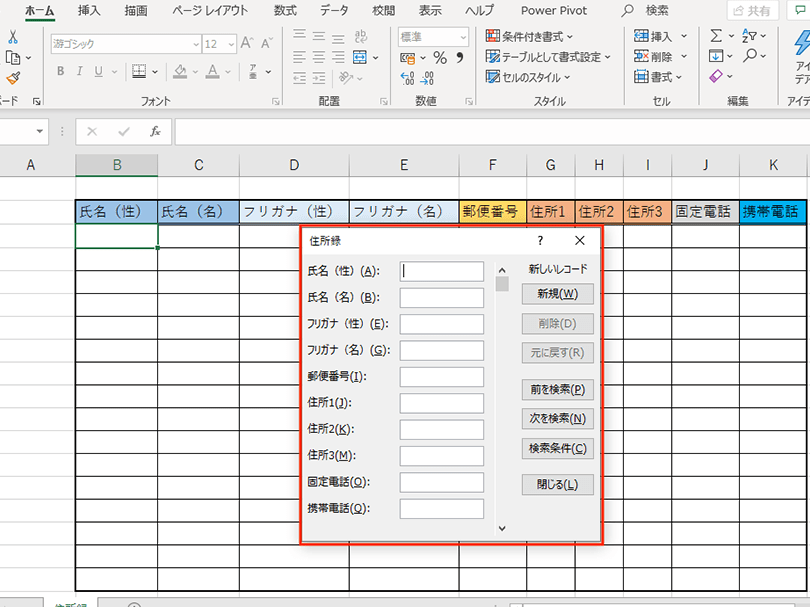Switch to the Power Pivot tab
This screenshot has width=810, height=607.
pos(554,10)
